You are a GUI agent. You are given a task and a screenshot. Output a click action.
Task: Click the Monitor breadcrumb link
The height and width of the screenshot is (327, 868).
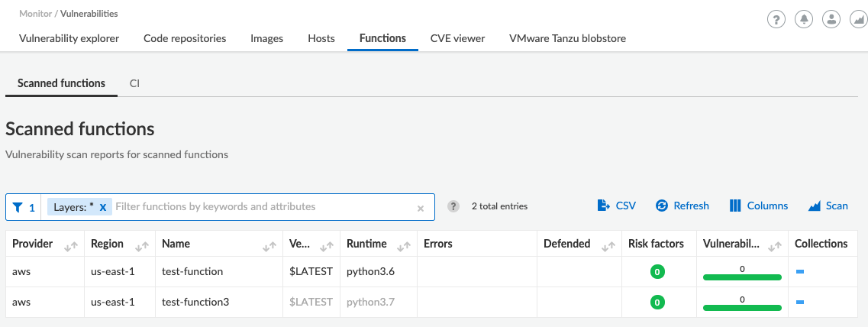click(x=35, y=13)
